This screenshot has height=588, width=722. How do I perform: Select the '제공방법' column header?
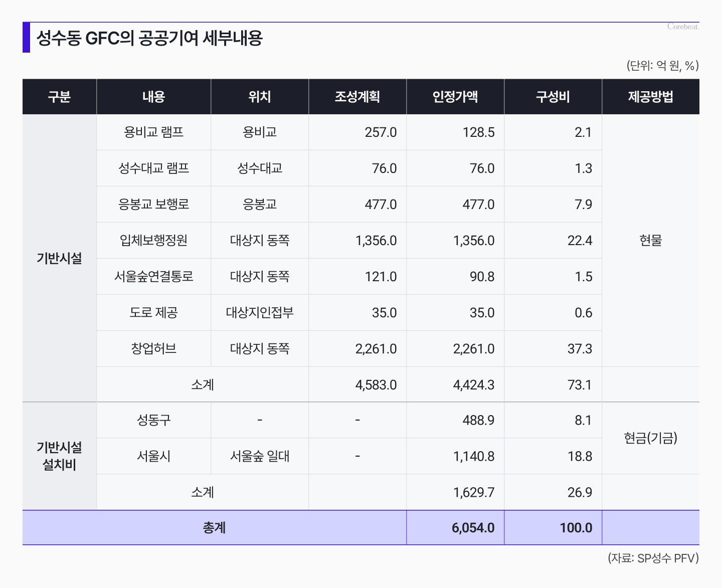click(650, 97)
